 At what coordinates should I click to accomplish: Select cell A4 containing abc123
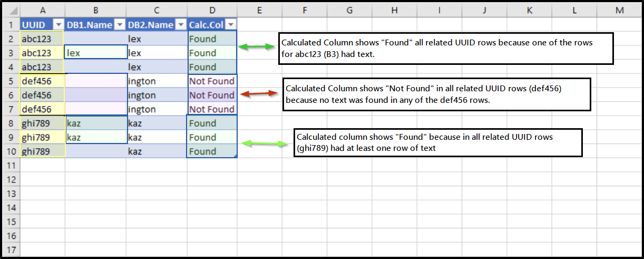click(x=42, y=67)
